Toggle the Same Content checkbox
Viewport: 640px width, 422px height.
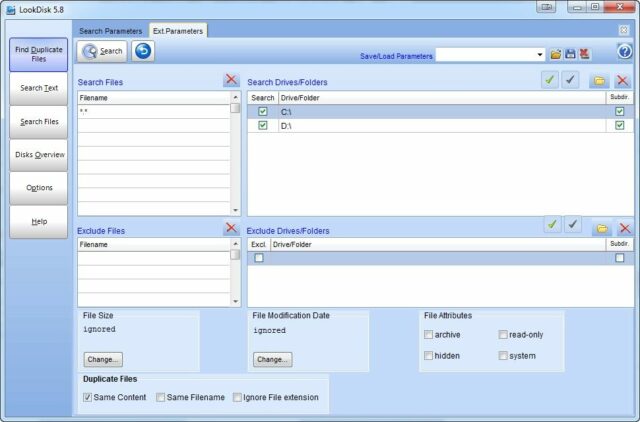[89, 397]
